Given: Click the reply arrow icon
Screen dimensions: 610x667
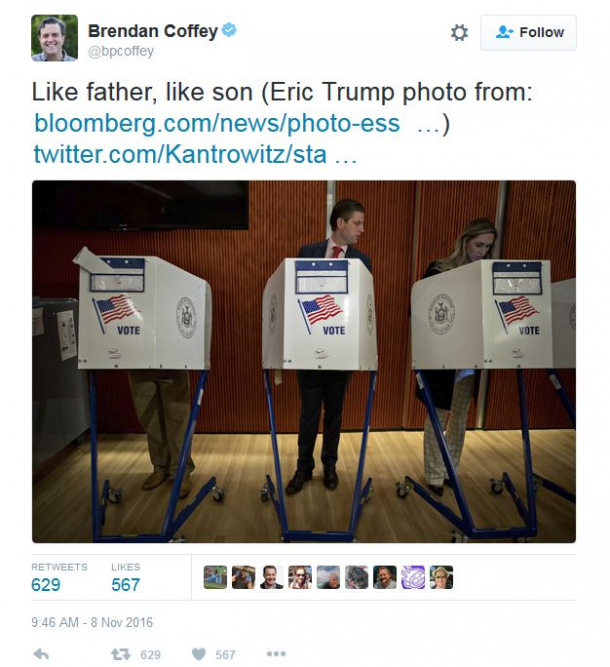Looking at the screenshot, I should click(41, 654).
